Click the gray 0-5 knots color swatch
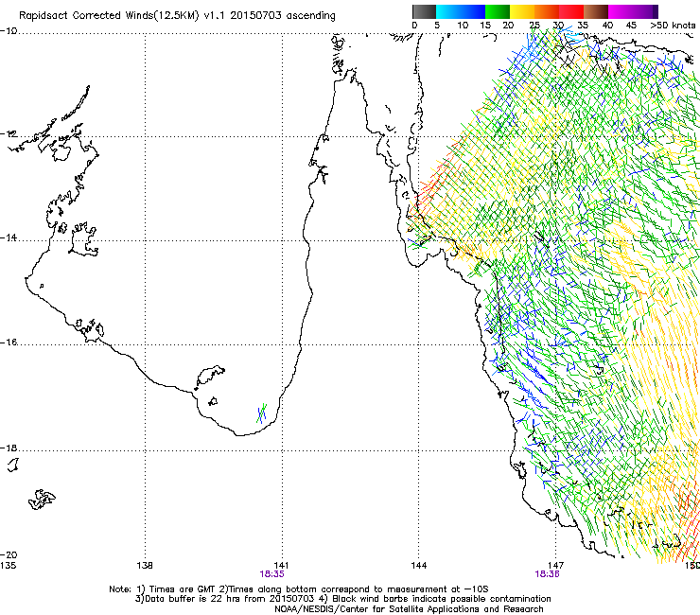Viewport: 700px width, 615px height. pyautogui.click(x=424, y=11)
